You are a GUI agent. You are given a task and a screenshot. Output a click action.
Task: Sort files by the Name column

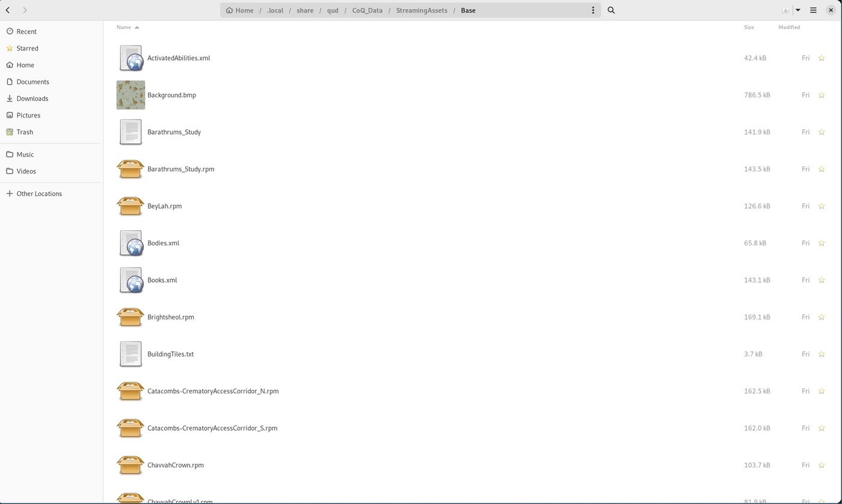pyautogui.click(x=124, y=27)
